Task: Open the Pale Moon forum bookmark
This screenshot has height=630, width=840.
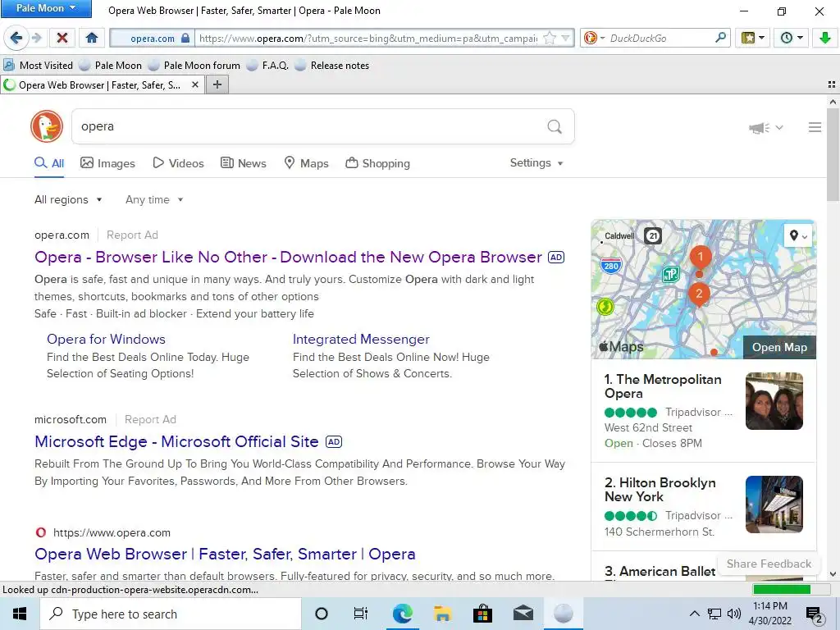Action: [194, 66]
